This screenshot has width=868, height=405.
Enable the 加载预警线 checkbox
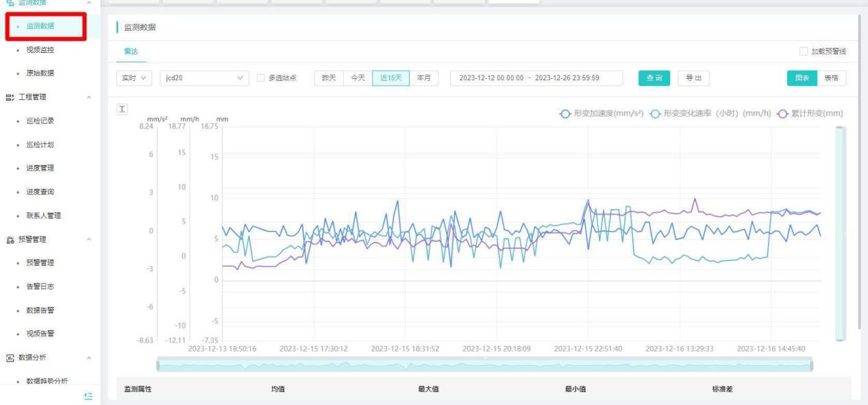(804, 52)
